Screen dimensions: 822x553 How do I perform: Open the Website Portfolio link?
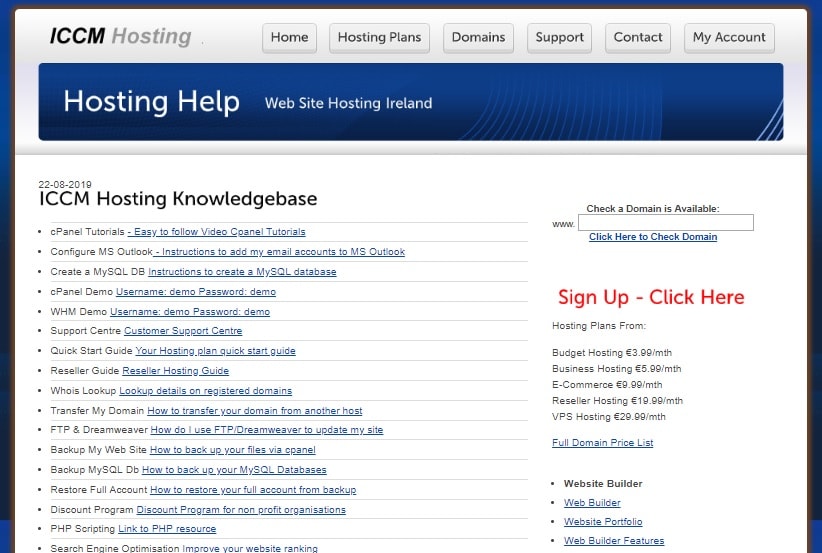pos(603,522)
